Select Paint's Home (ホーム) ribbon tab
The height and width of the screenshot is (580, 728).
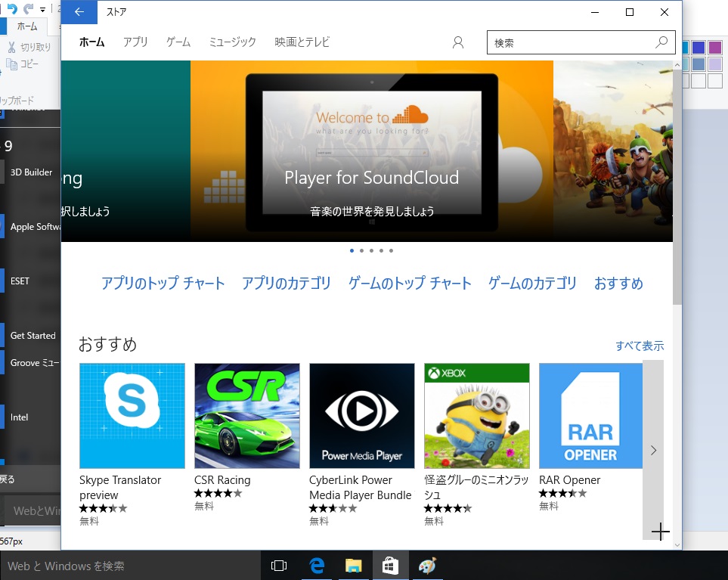click(x=27, y=26)
